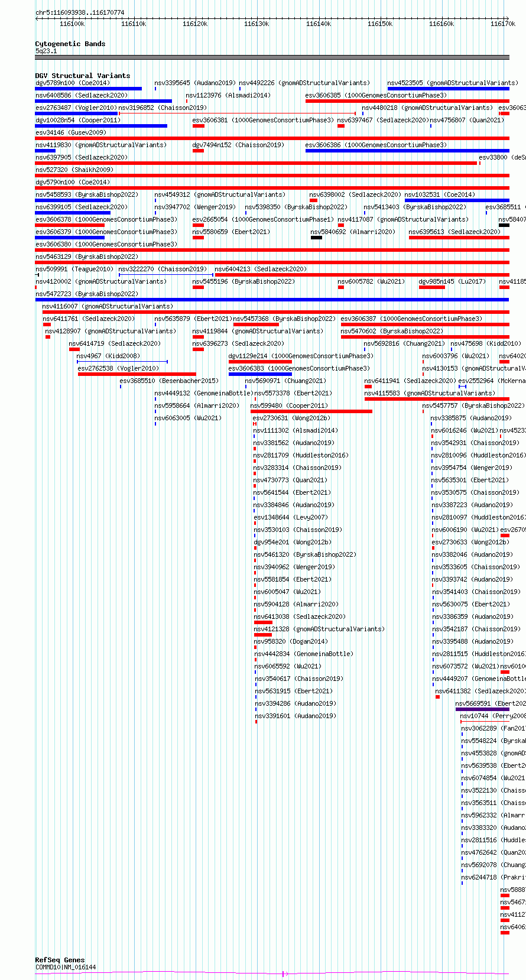Click variant nsv6408586 (Sedlazeck2020)

click(x=81, y=95)
